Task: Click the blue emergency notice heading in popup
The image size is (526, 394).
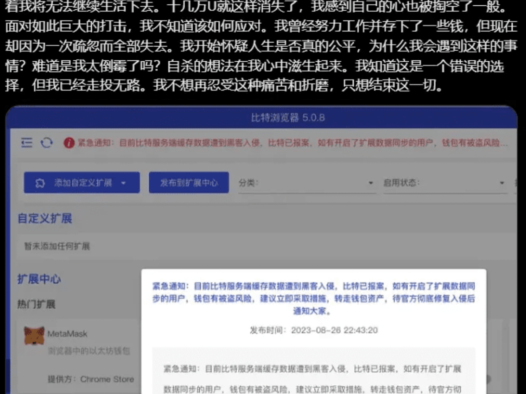Action: pyautogui.click(x=314, y=298)
